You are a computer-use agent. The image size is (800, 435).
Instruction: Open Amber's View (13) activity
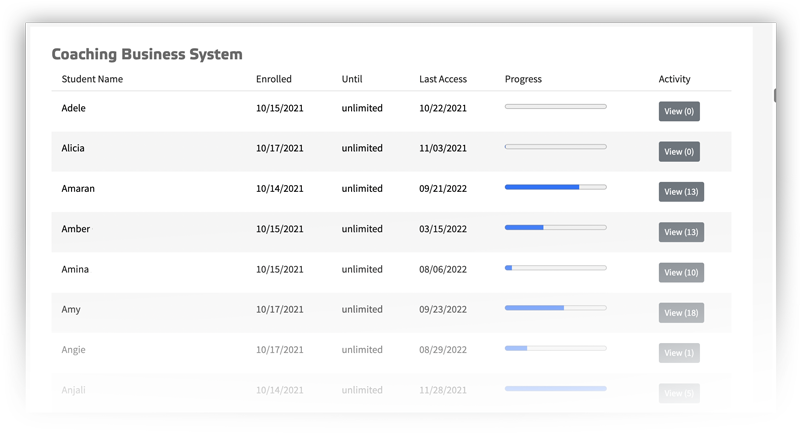(681, 232)
